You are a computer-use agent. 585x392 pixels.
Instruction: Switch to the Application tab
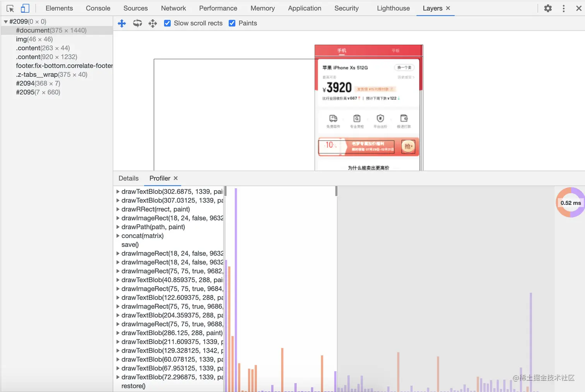pyautogui.click(x=304, y=8)
